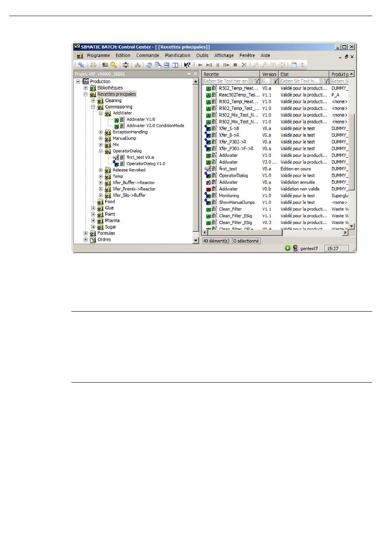Select Xfer_Silo->Buffer folder in tree
Viewport: 392px width, 537px height.
coord(129,195)
